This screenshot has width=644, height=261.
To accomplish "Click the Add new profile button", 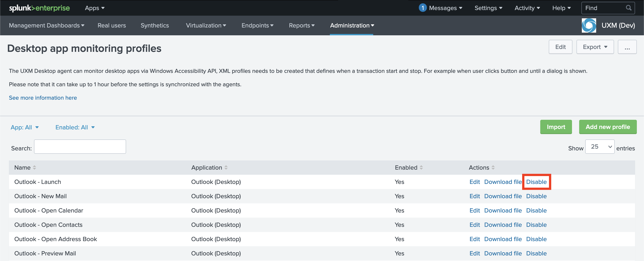I will [608, 127].
